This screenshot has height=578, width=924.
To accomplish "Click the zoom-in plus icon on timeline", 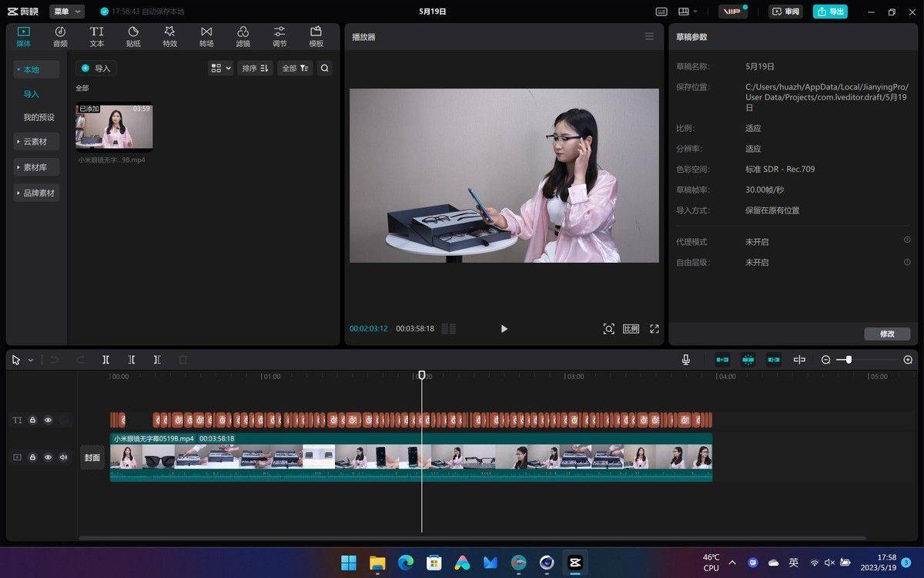I will coord(908,360).
